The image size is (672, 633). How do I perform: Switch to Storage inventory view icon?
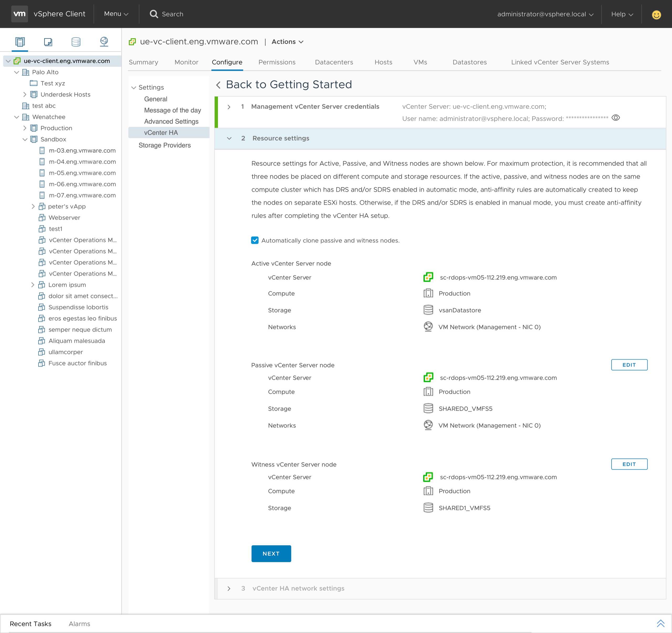click(76, 41)
